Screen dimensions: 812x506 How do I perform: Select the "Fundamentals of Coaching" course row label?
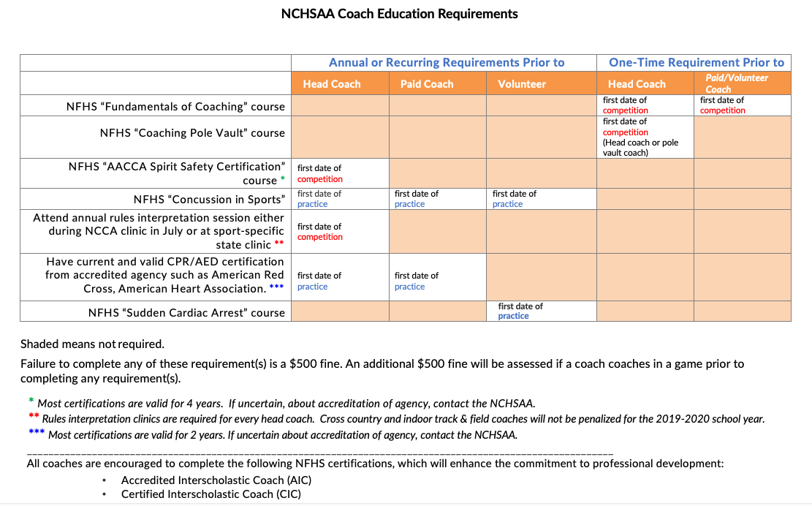(x=175, y=107)
